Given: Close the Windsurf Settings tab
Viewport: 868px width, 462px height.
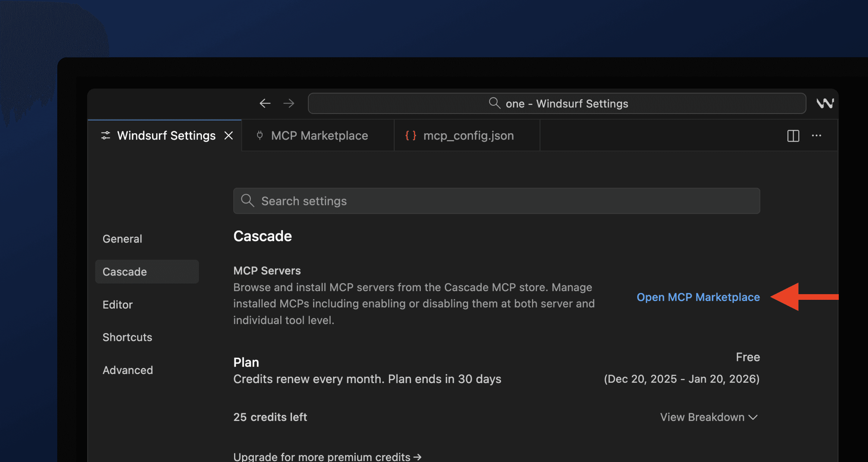Looking at the screenshot, I should pos(229,136).
